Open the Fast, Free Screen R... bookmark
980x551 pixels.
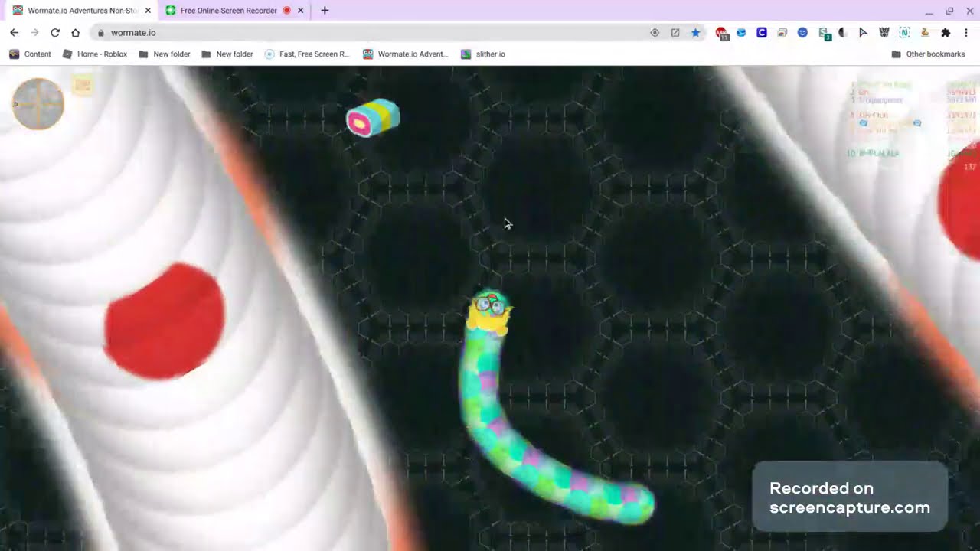tap(307, 54)
